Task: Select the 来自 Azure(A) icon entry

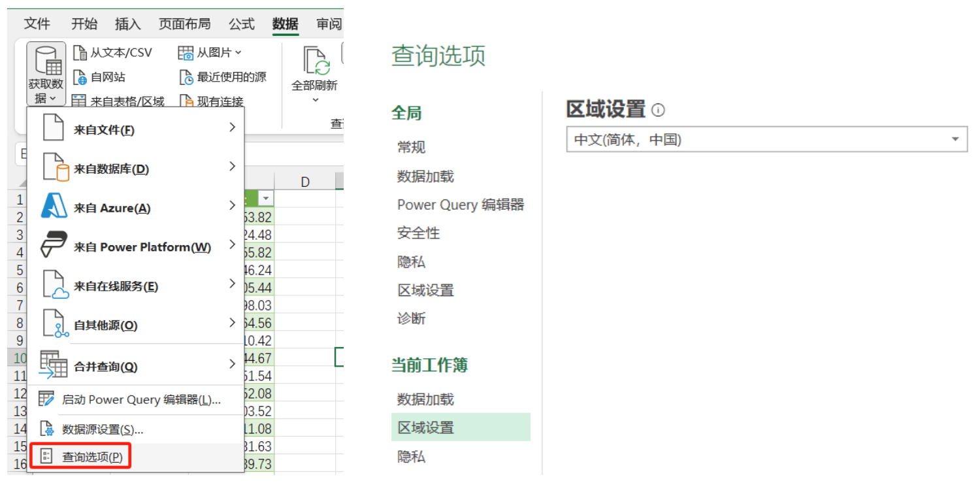Action: (54, 207)
